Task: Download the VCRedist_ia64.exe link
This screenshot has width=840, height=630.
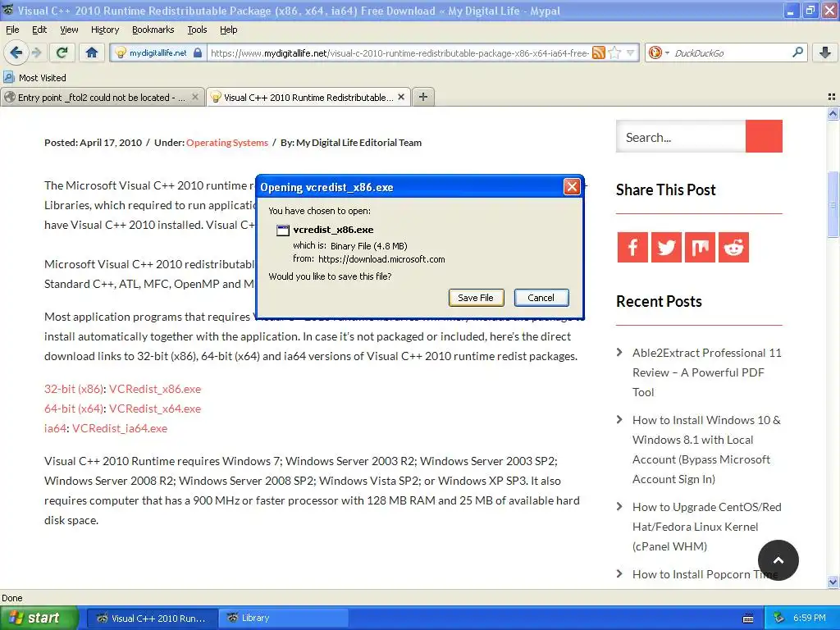Action: (x=120, y=428)
